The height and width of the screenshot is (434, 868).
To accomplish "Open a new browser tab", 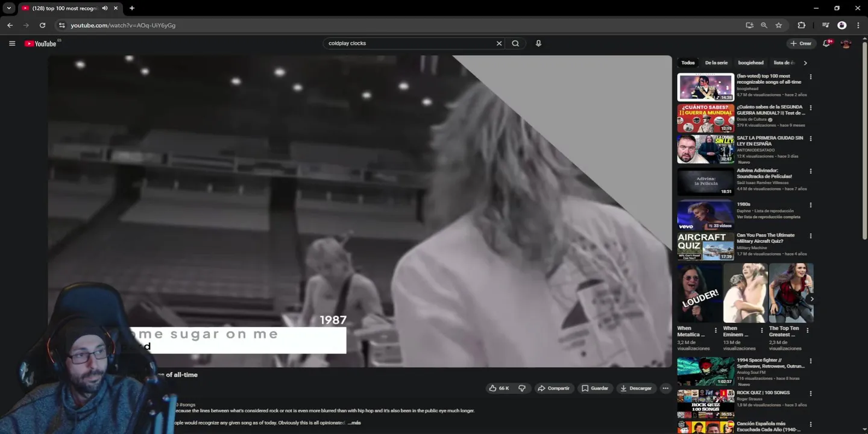I will [132, 8].
